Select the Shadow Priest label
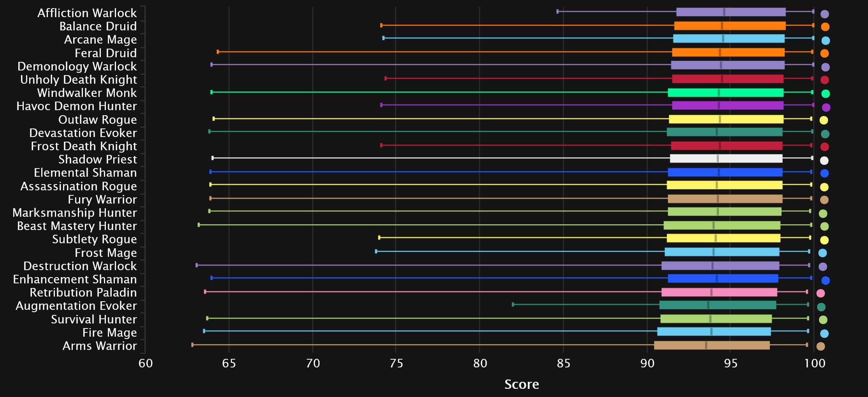868x397 pixels. point(98,159)
